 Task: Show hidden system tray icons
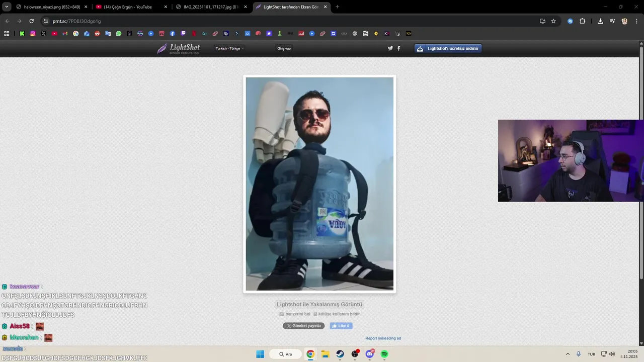tap(568, 354)
